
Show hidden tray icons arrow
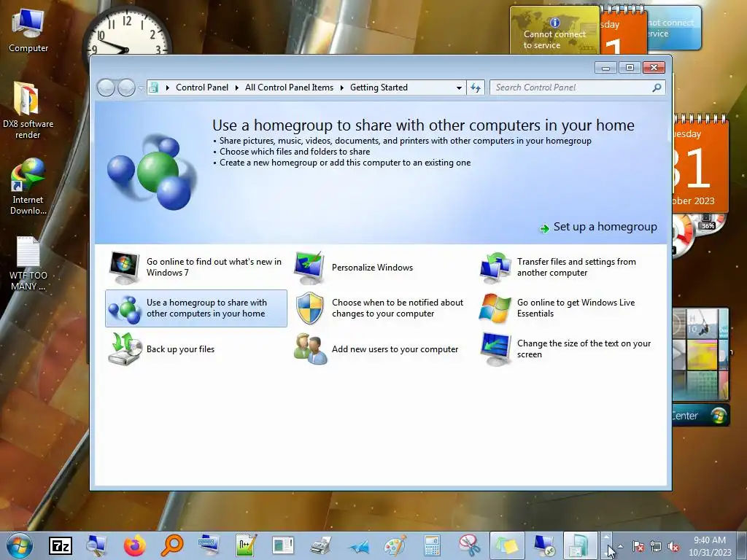click(620, 546)
